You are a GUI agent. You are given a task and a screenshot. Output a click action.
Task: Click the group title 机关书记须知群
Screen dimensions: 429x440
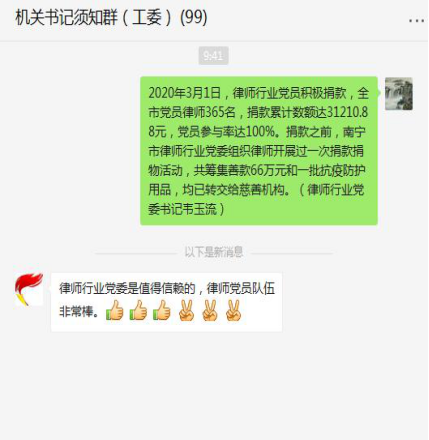(x=66, y=17)
